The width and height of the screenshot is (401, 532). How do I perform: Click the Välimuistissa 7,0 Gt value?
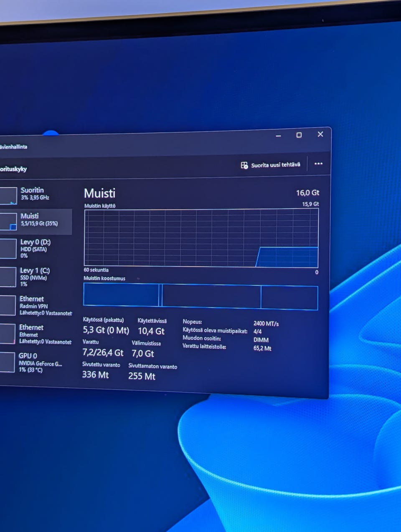coord(143,354)
